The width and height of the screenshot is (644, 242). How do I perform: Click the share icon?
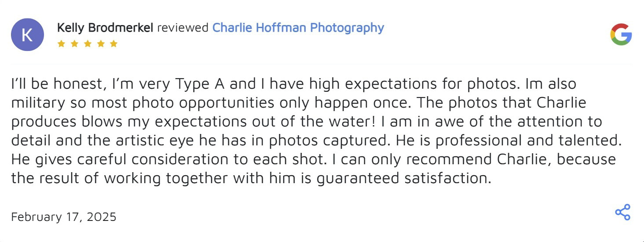(622, 212)
